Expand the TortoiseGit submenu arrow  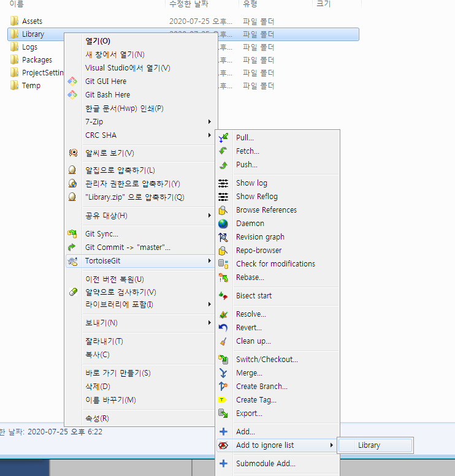tap(210, 261)
